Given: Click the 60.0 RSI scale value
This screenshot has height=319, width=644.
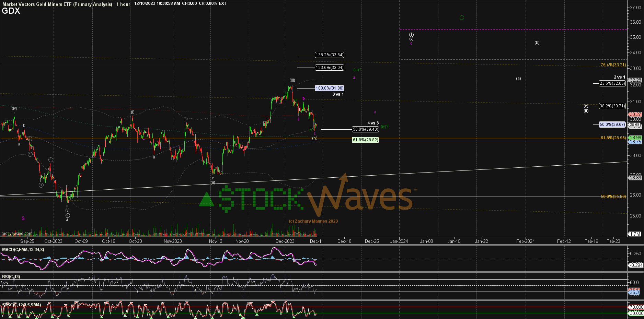Looking at the screenshot, I should point(634,282).
